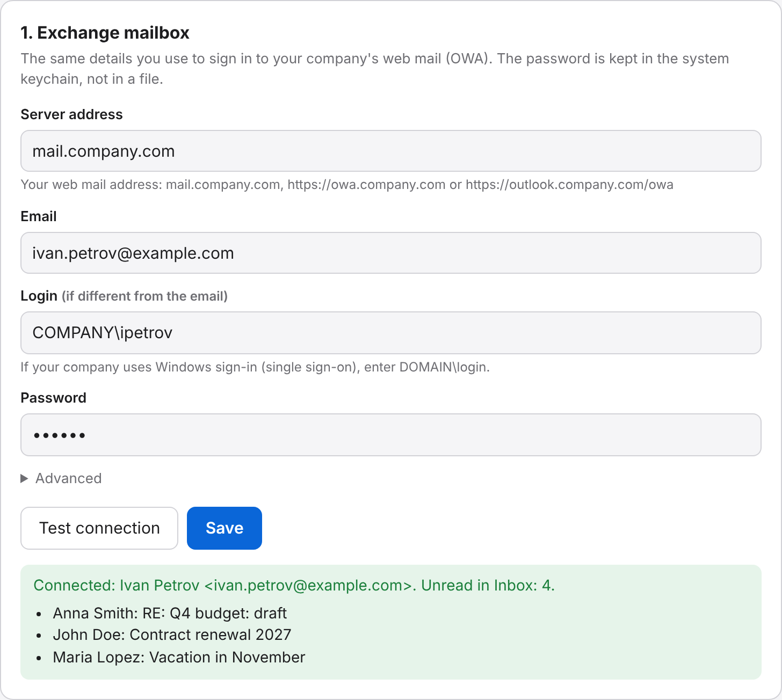The image size is (782, 700).
Task: Click the Test connection button
Action: (x=99, y=528)
